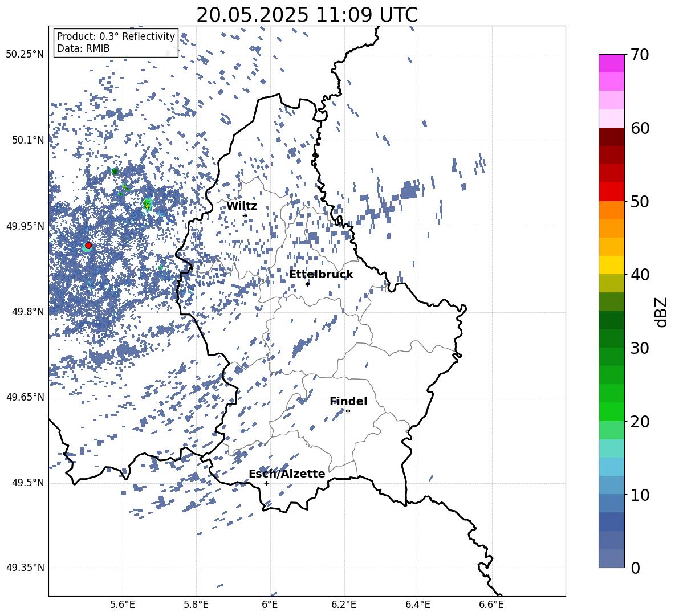Click the 30 colorbar tick label
This screenshot has width=675, height=616.
[639, 348]
